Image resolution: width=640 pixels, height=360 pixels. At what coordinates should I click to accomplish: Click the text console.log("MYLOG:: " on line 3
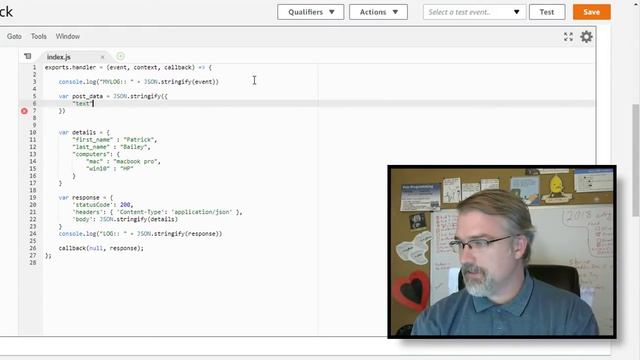click(x=96, y=82)
